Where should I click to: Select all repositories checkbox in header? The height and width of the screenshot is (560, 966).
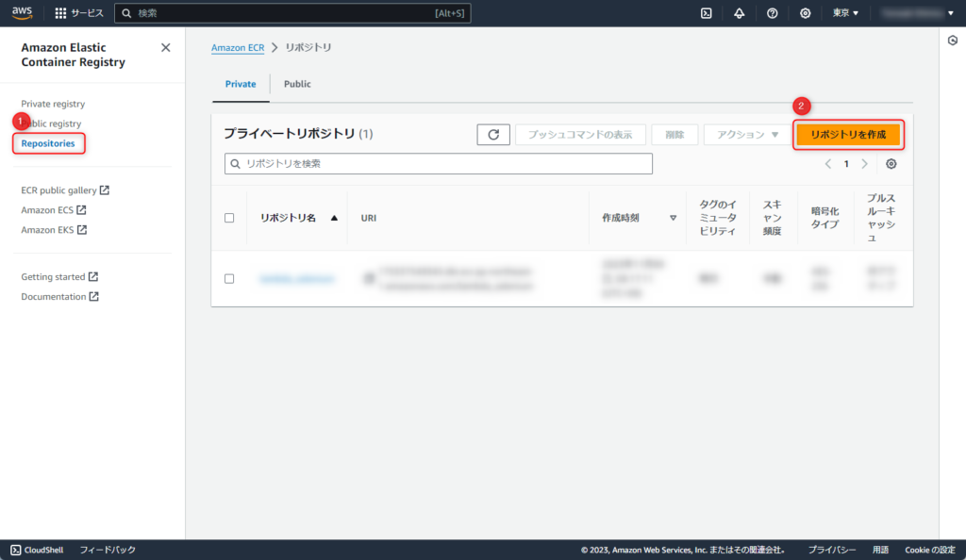(x=229, y=218)
